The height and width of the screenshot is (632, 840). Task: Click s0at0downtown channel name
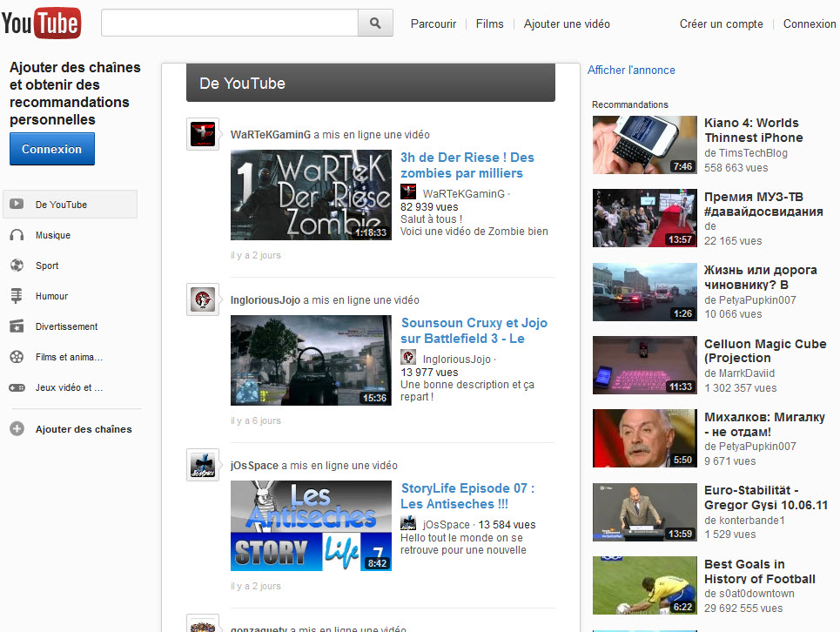coord(756,594)
